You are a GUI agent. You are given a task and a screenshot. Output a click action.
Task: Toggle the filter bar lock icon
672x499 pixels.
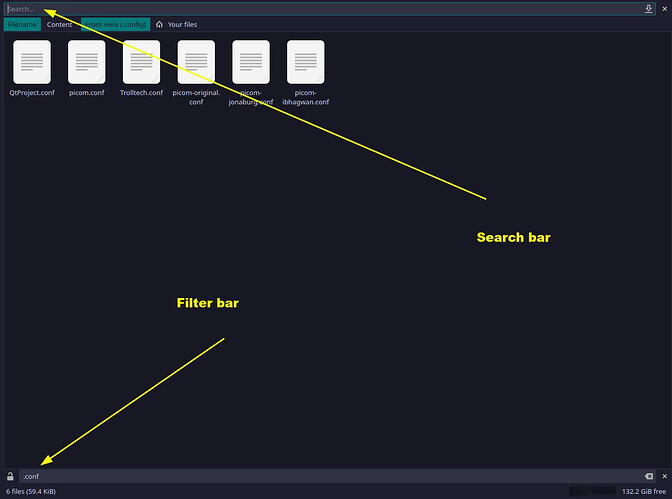point(9,476)
